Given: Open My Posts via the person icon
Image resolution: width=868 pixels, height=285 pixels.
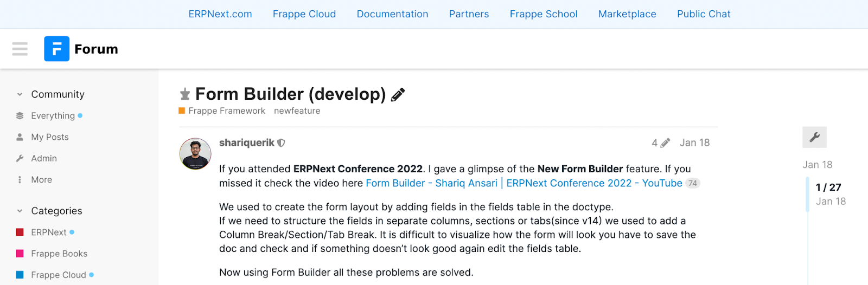Looking at the screenshot, I should [x=20, y=137].
